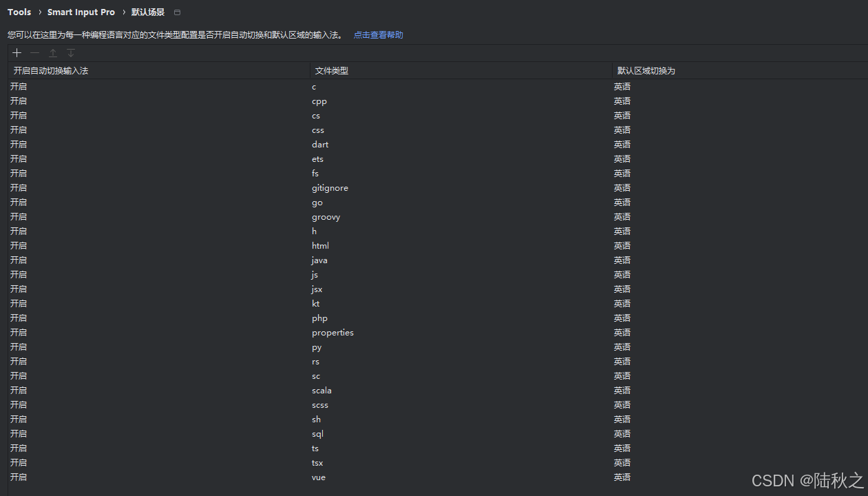The height and width of the screenshot is (496, 868).
Task: Click the 文件类型 column header
Action: [332, 71]
